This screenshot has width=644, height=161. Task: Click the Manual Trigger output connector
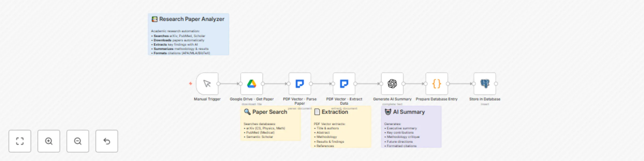point(218,84)
